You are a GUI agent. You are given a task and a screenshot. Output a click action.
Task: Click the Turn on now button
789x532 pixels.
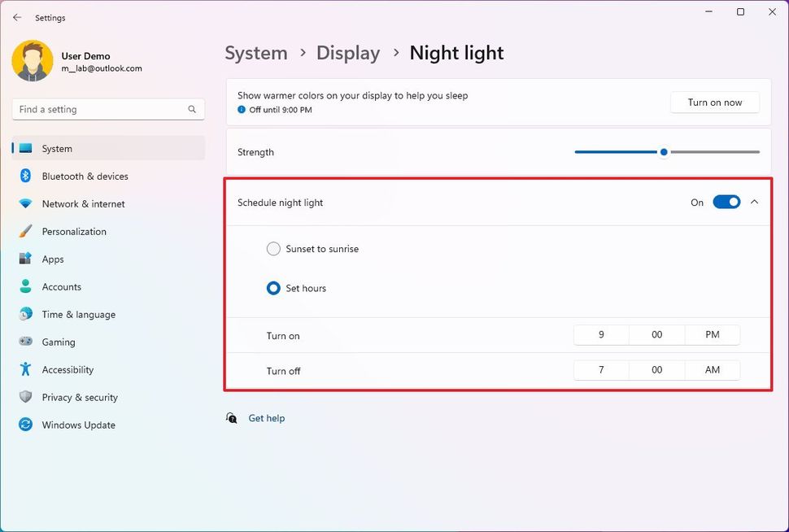point(714,102)
